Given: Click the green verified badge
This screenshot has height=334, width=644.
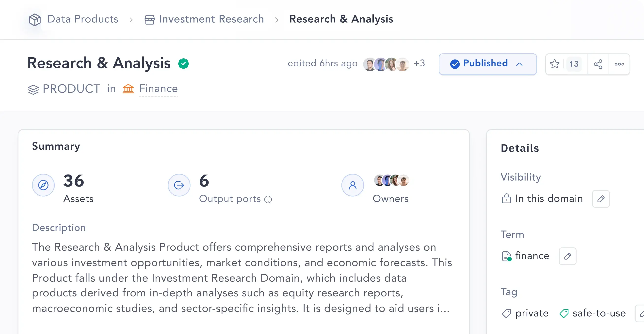Looking at the screenshot, I should coord(183,64).
